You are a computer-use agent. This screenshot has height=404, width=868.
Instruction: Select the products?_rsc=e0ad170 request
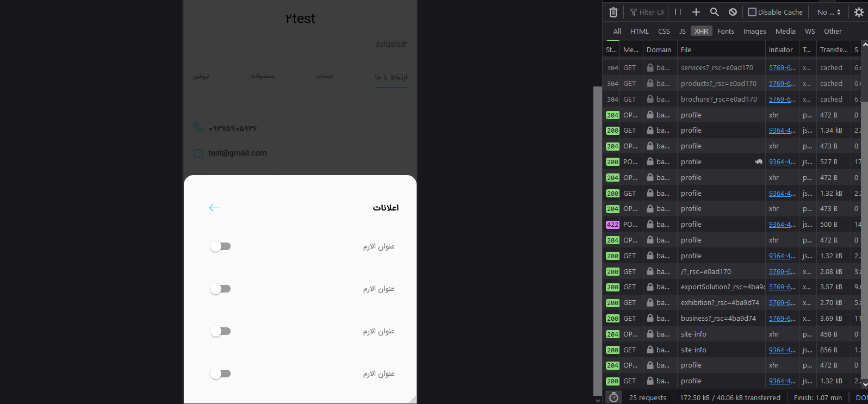[x=732, y=84]
